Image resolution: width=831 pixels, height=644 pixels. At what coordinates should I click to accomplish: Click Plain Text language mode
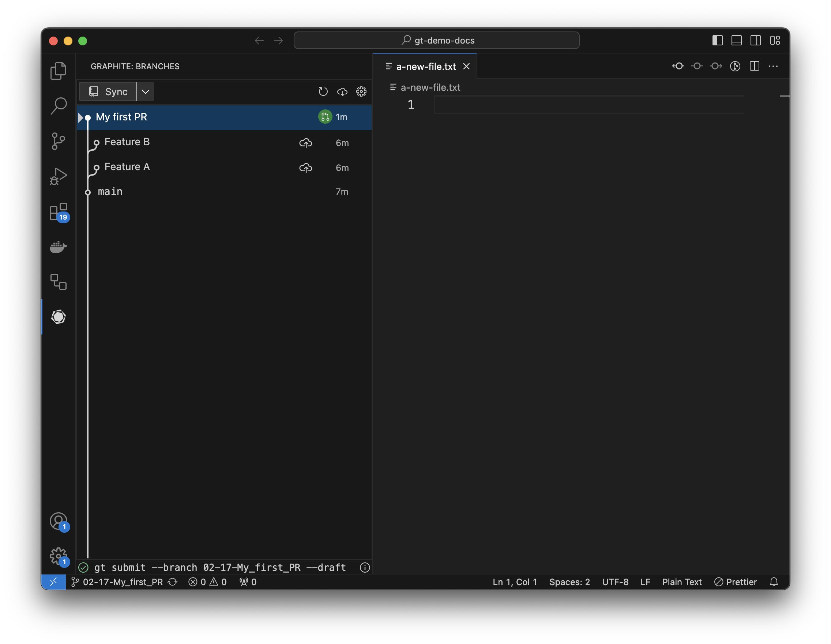tap(681, 582)
